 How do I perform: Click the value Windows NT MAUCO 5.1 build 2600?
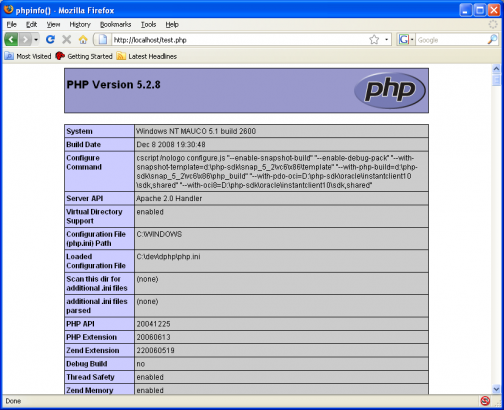196,131
